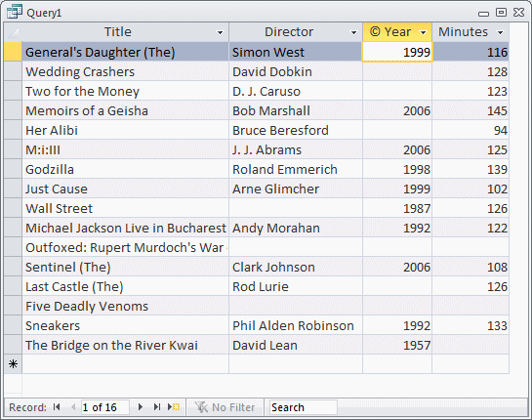This screenshot has height=420, width=532.
Task: Click the Roland Emmerich director cell
Action: pos(296,169)
